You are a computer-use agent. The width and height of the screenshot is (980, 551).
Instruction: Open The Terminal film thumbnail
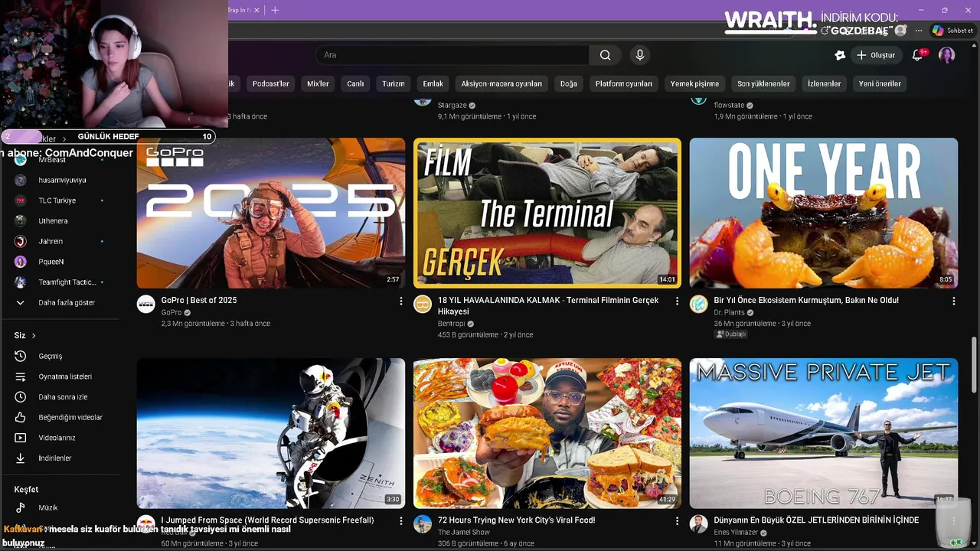click(x=547, y=213)
